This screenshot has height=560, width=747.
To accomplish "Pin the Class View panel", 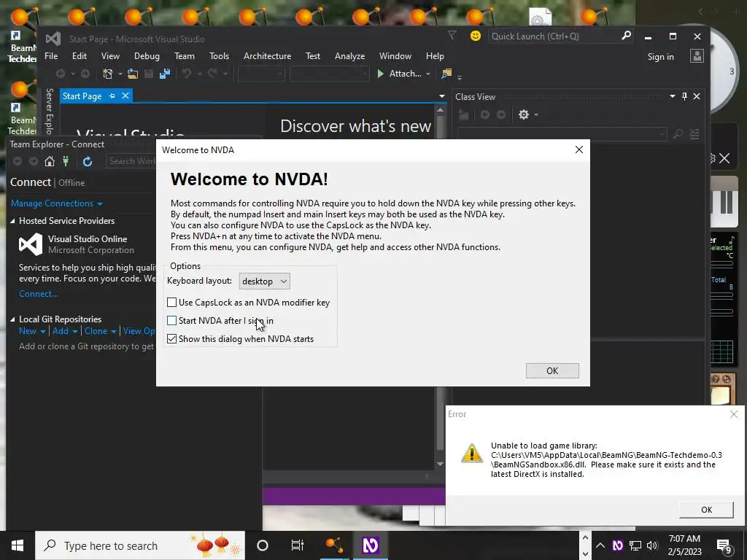I will 684,96.
